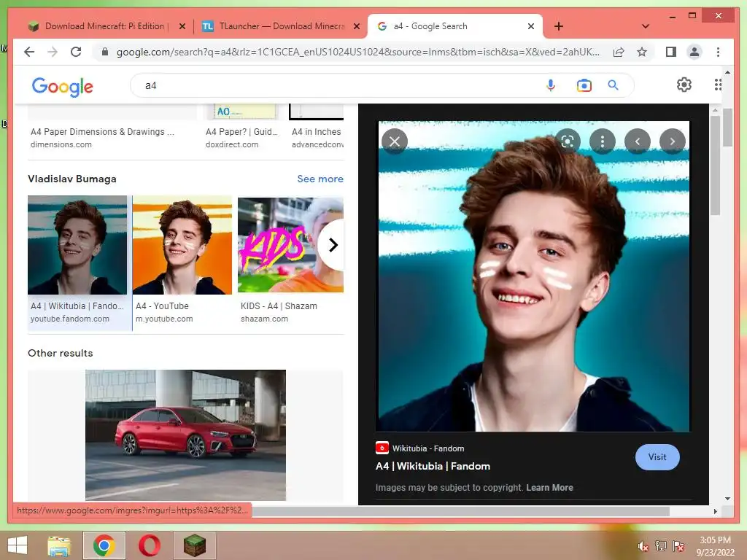This screenshot has width=747, height=560.
Task: Open A4 Paper Dimensions & Drawings result
Action: 102,132
